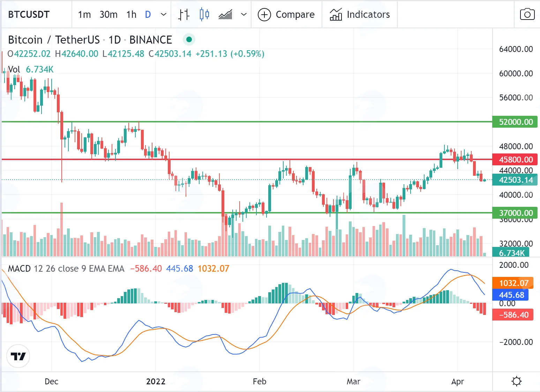The width and height of the screenshot is (540, 392).
Task: Open the Indicators menu
Action: click(360, 15)
